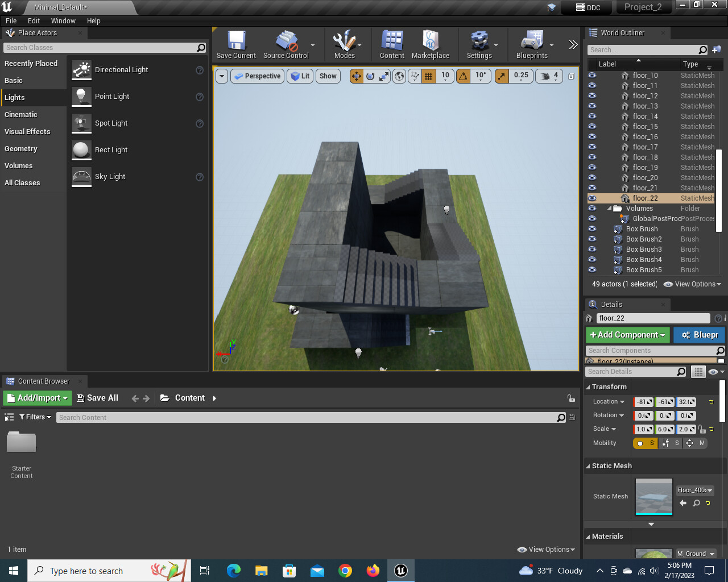728x582 pixels.
Task: Click Save Current in the toolbar
Action: [x=235, y=44]
